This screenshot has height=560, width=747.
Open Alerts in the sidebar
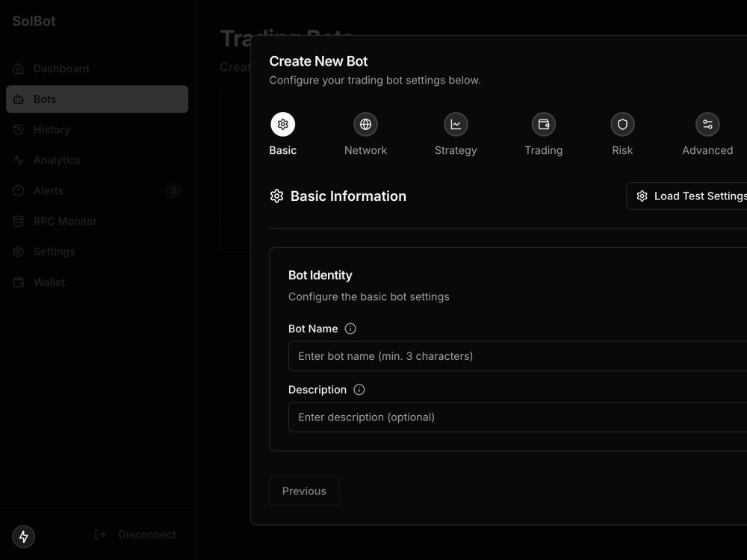pyautogui.click(x=96, y=190)
